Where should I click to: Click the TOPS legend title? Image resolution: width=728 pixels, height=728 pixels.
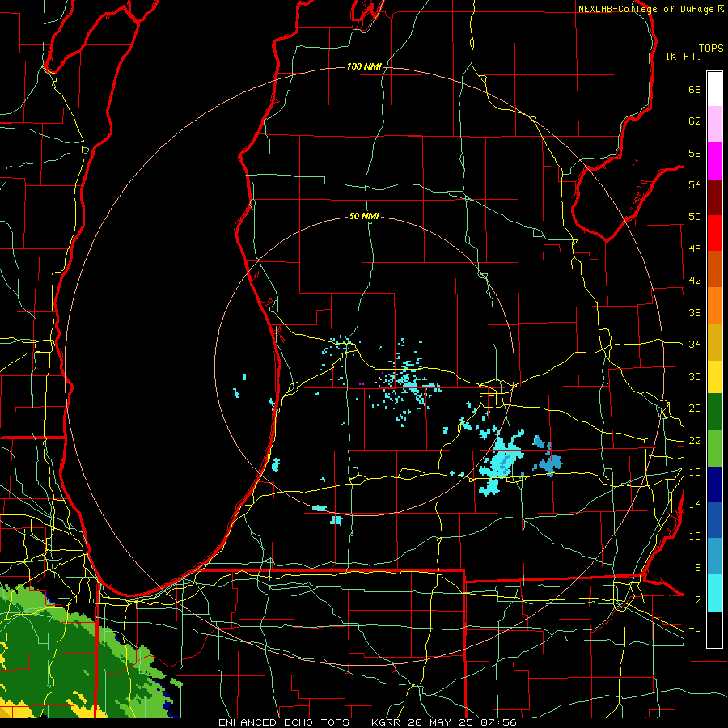[x=711, y=48]
